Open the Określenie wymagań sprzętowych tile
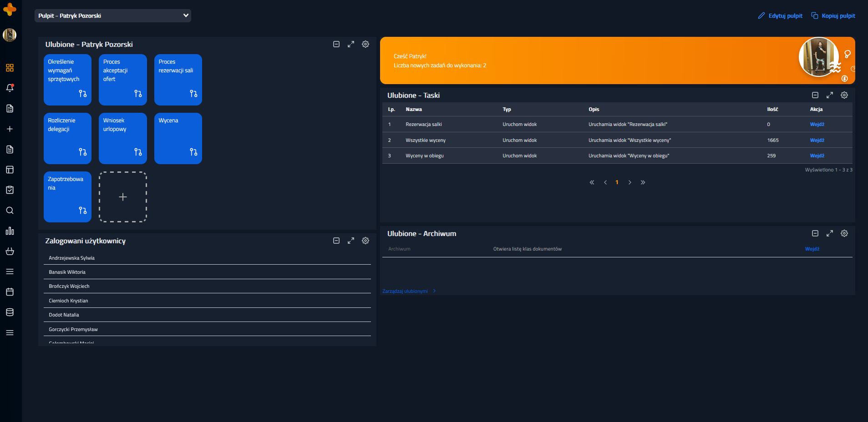The height and width of the screenshot is (422, 868). coord(67,80)
